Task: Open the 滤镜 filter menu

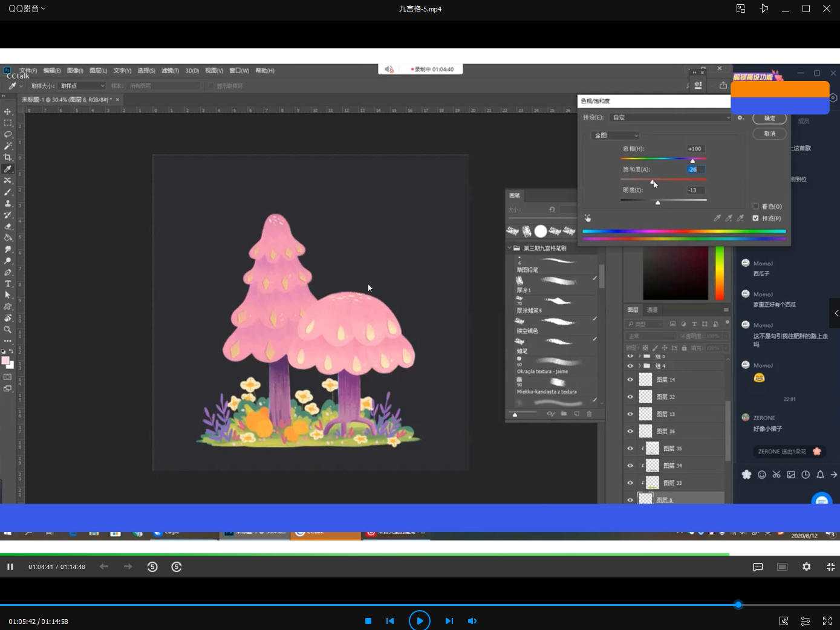Action: coord(170,71)
